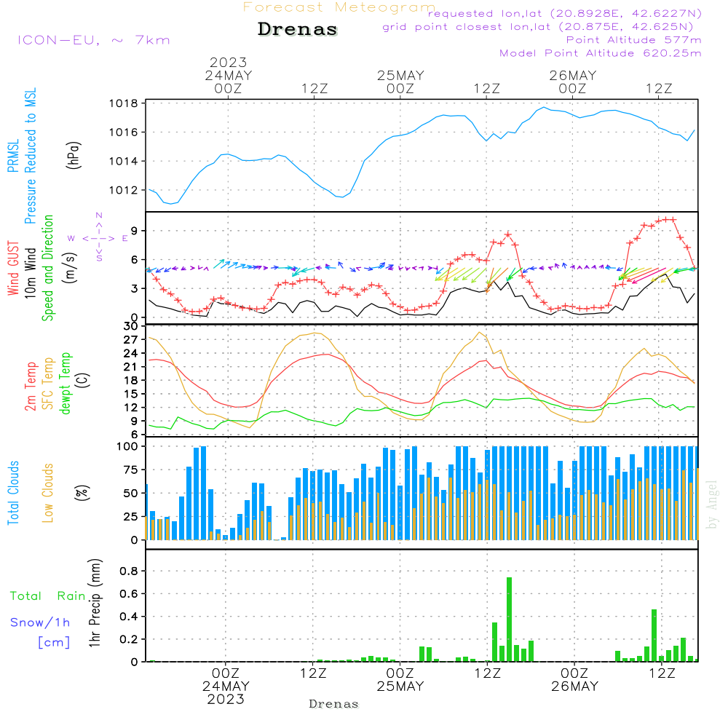728x728 pixels.
Task: Click the top '26MAY' date label
Action: tap(572, 75)
